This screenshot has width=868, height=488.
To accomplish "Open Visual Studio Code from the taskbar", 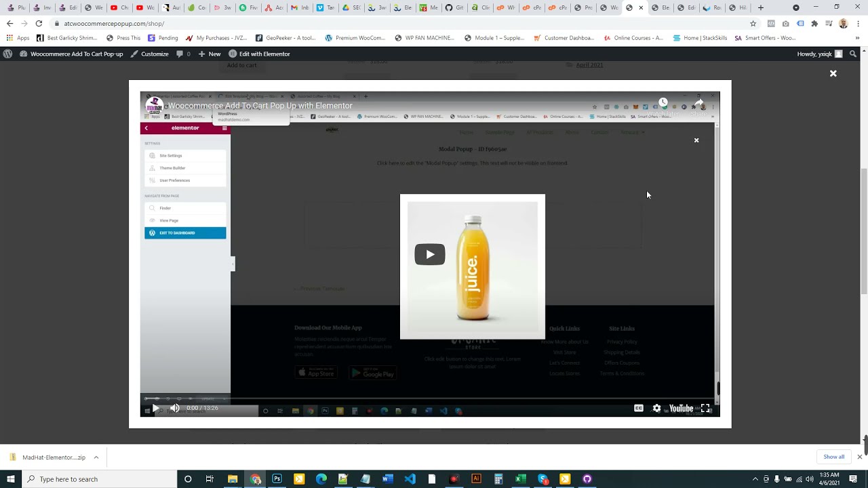I will [x=410, y=479].
